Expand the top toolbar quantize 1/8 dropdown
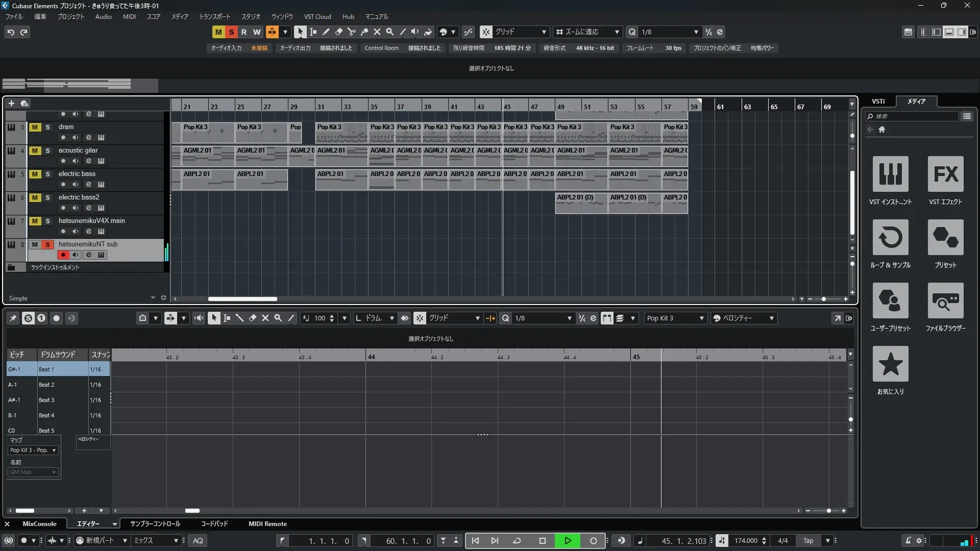 click(x=696, y=32)
